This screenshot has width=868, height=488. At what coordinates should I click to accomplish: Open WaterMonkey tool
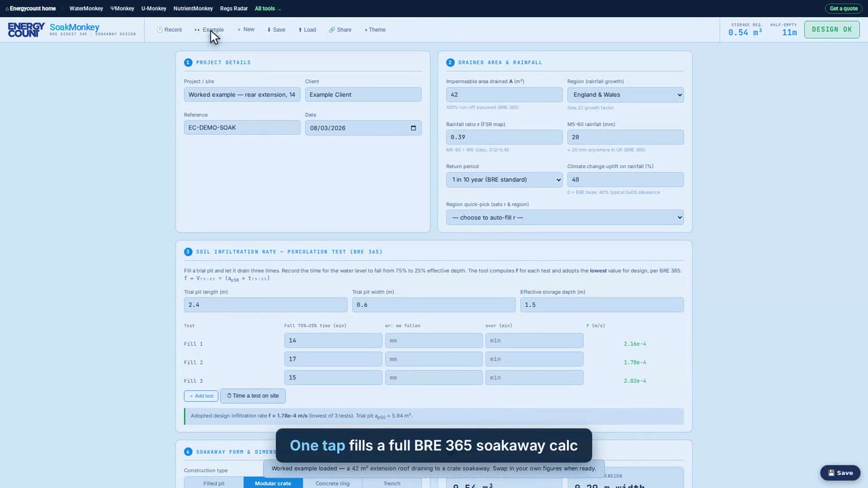86,9
